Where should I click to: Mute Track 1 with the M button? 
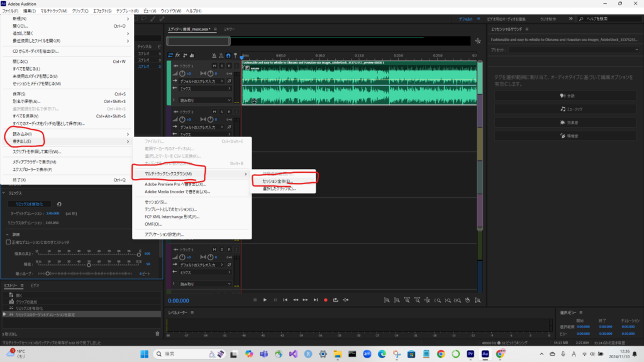[214, 65]
